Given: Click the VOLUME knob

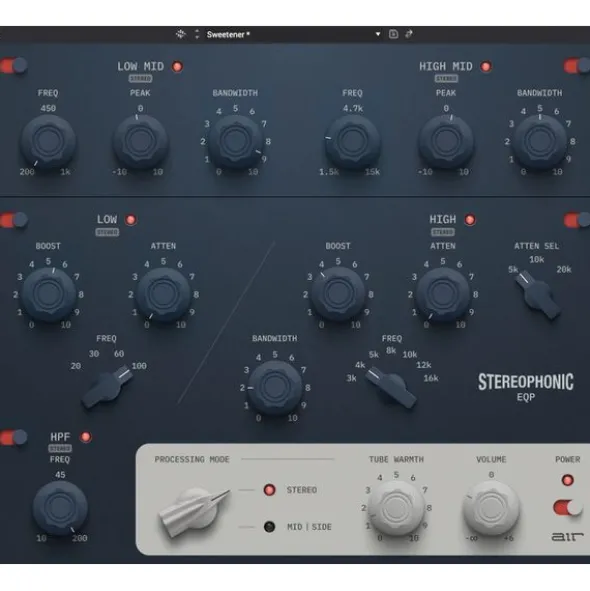Looking at the screenshot, I should point(491,508).
